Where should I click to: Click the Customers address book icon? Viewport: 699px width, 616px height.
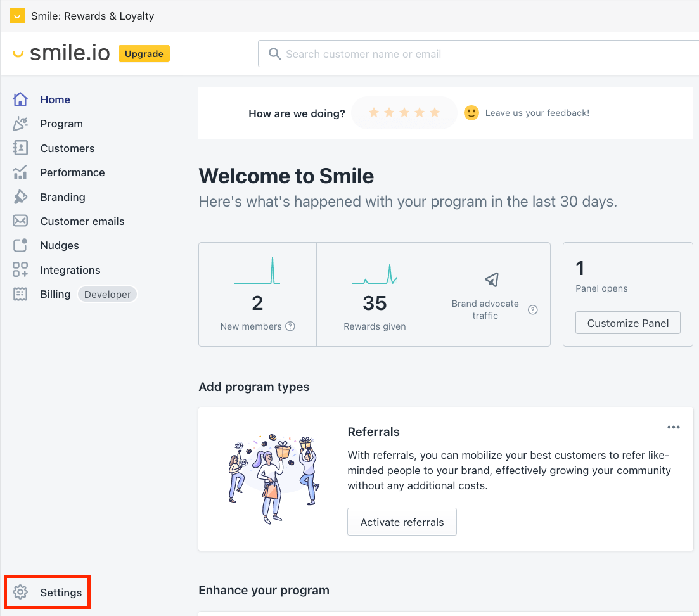[20, 148]
